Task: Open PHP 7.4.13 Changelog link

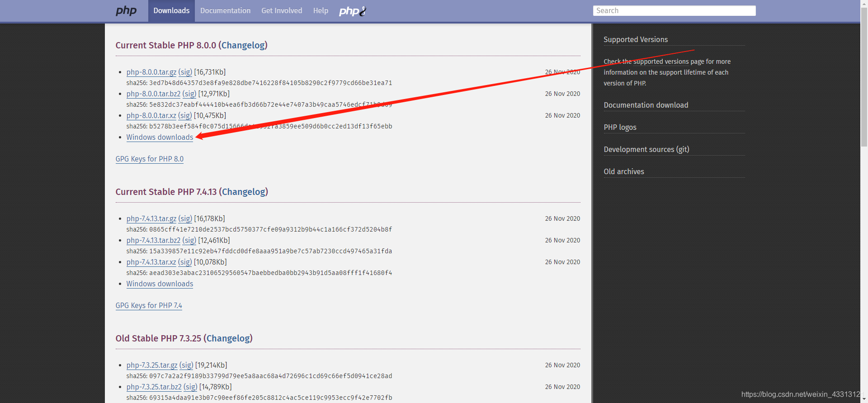Action: pos(245,192)
